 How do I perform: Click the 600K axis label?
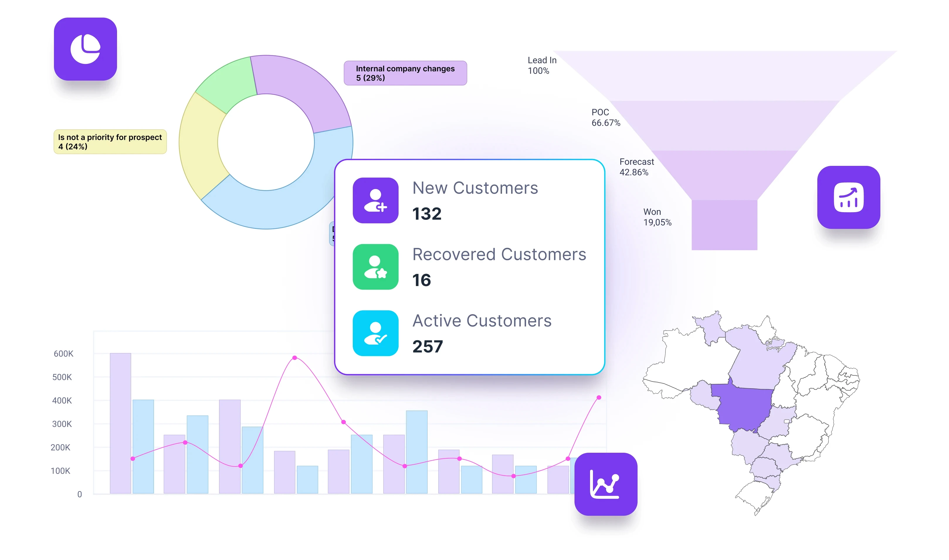(63, 354)
